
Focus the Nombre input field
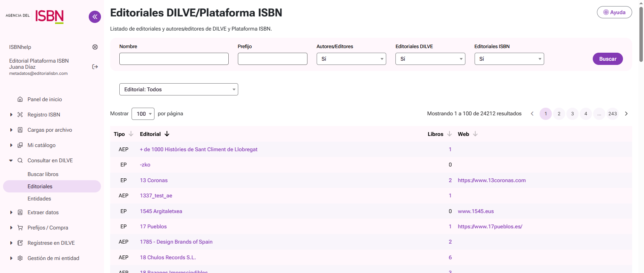pyautogui.click(x=174, y=59)
